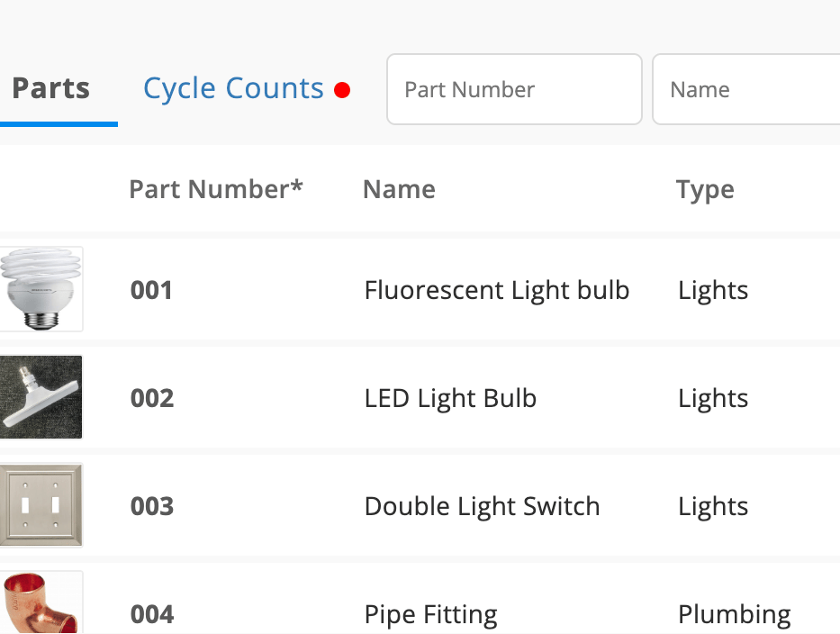Viewport: 840px width, 634px height.
Task: Sort by the Type column header
Action: point(705,190)
